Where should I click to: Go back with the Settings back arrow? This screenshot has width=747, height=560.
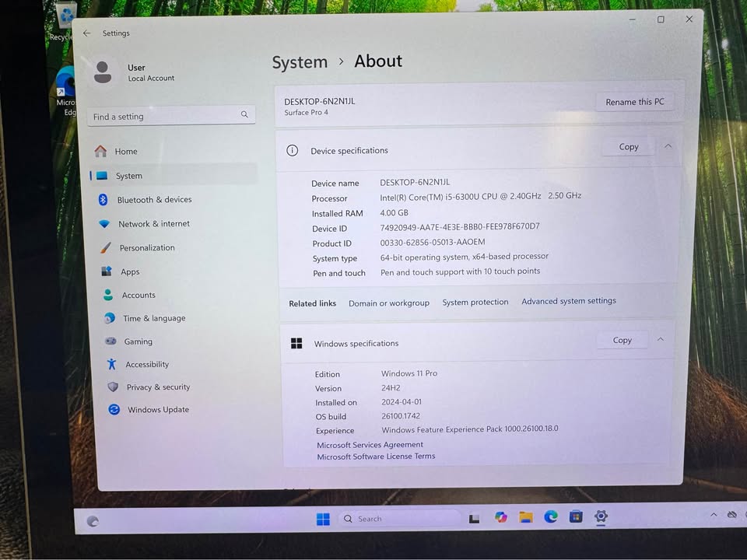(x=86, y=33)
